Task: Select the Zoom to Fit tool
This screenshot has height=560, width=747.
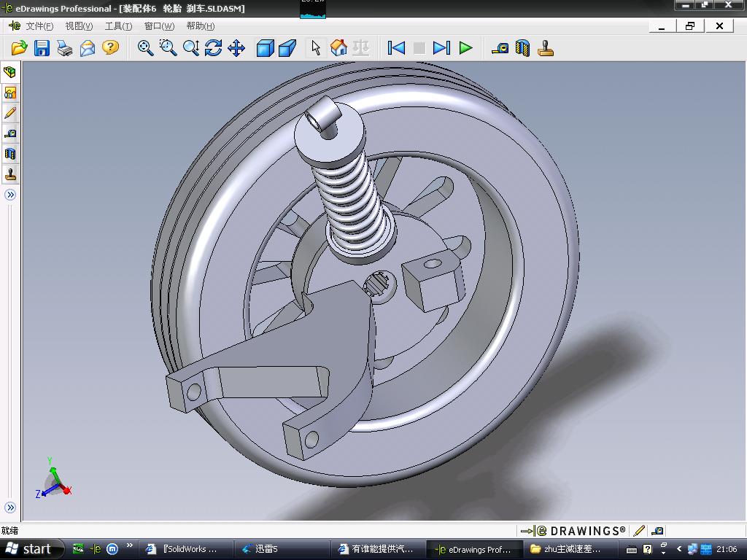Action: [145, 48]
